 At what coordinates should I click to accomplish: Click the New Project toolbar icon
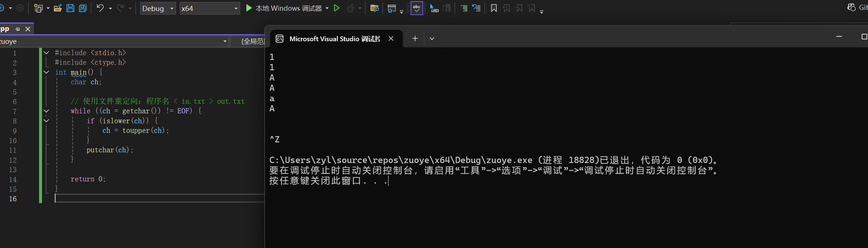click(x=38, y=8)
